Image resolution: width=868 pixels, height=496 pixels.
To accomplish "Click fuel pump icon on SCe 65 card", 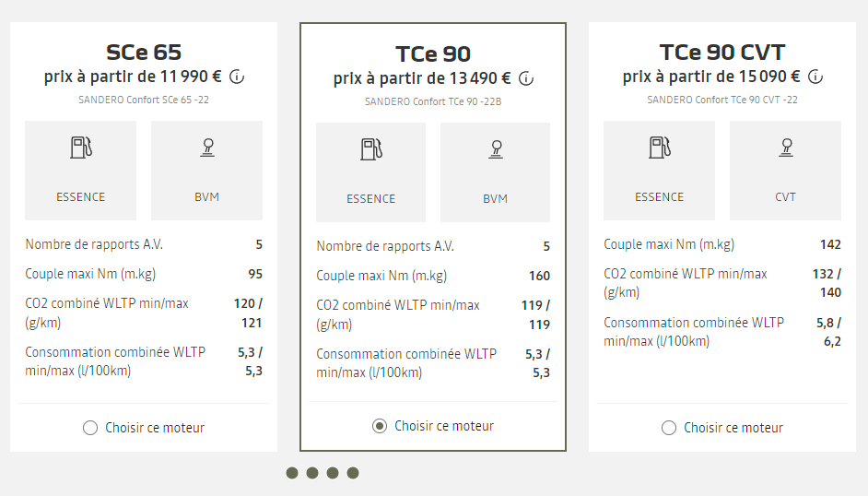I will [81, 148].
